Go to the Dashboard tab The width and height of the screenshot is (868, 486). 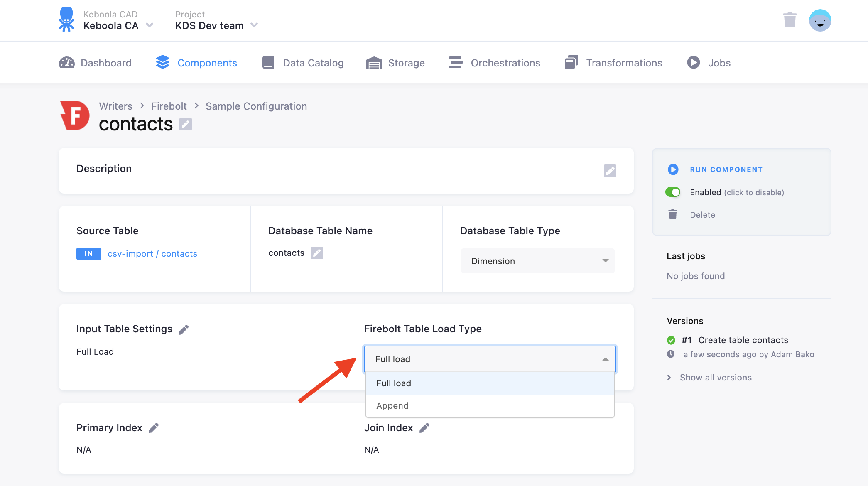[x=95, y=63]
